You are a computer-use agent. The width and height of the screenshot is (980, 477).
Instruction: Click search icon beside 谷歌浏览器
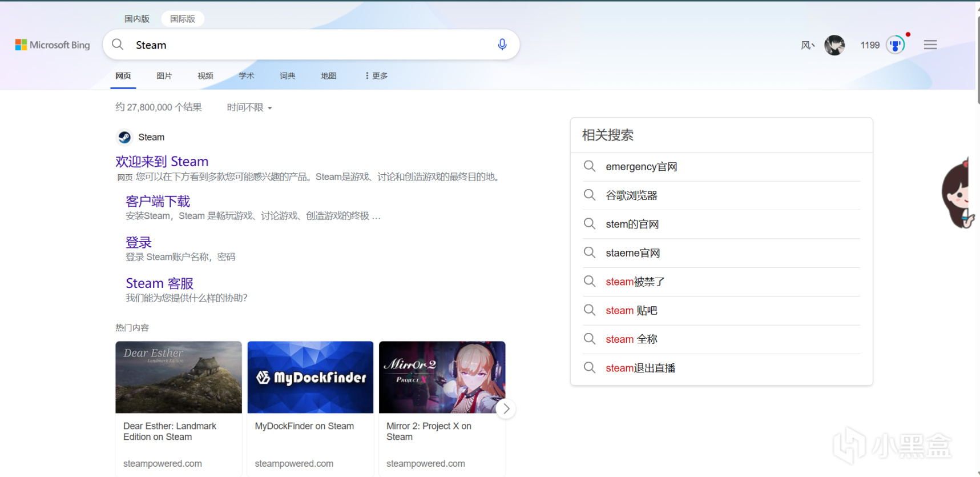point(590,195)
